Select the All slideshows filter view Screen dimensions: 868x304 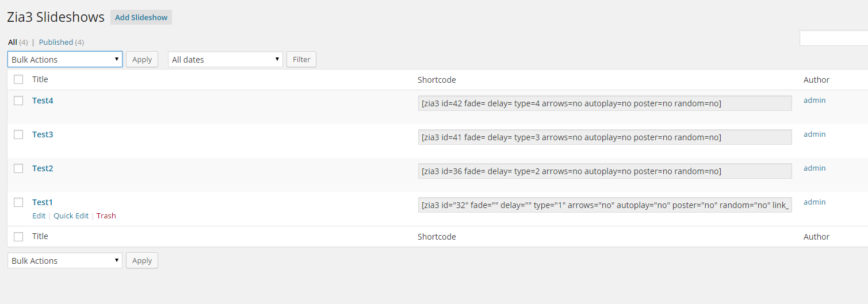click(x=12, y=42)
